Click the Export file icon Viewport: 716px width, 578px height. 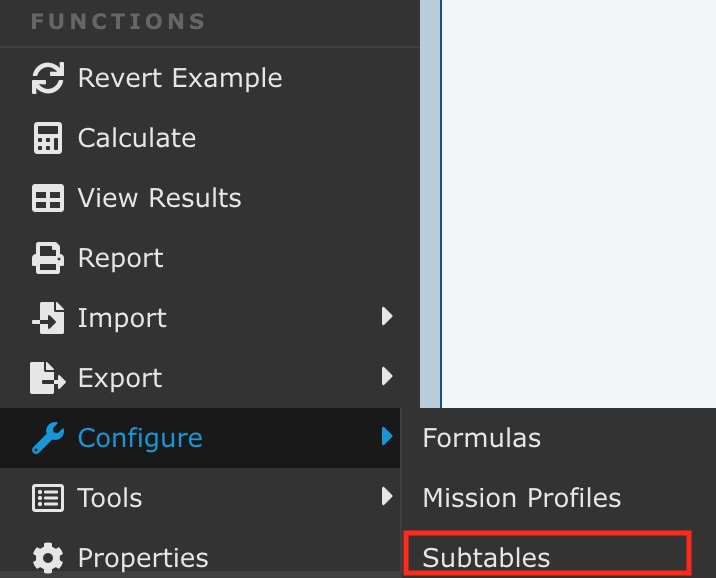pos(48,379)
